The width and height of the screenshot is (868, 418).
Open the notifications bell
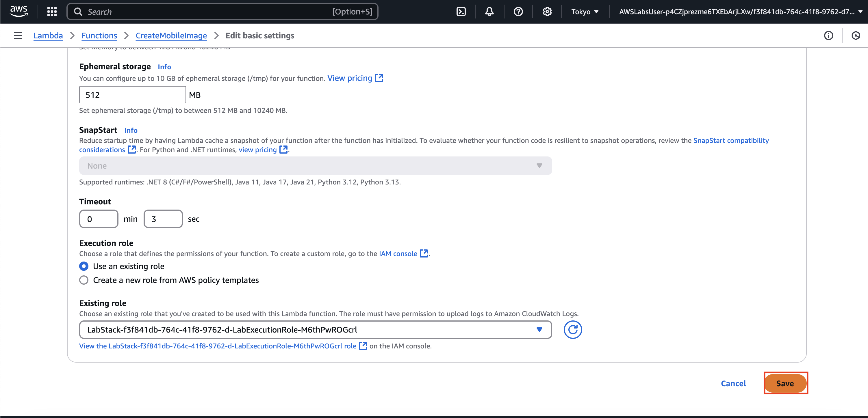(489, 12)
